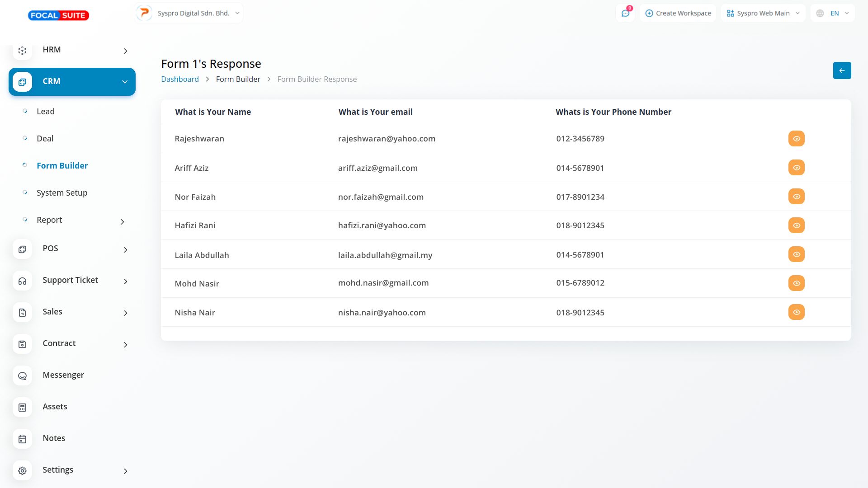
Task: Click the blue back arrow button
Action: pos(842,70)
